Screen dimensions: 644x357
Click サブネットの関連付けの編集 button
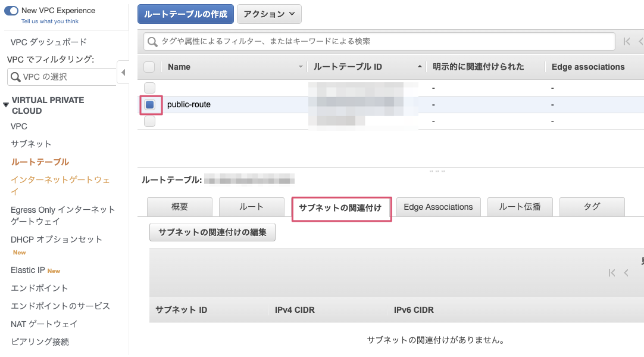[x=212, y=232]
